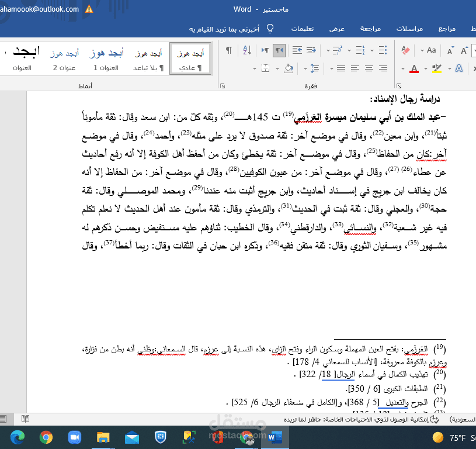
Task: Click the Change Case Aa button
Action: coord(432,50)
